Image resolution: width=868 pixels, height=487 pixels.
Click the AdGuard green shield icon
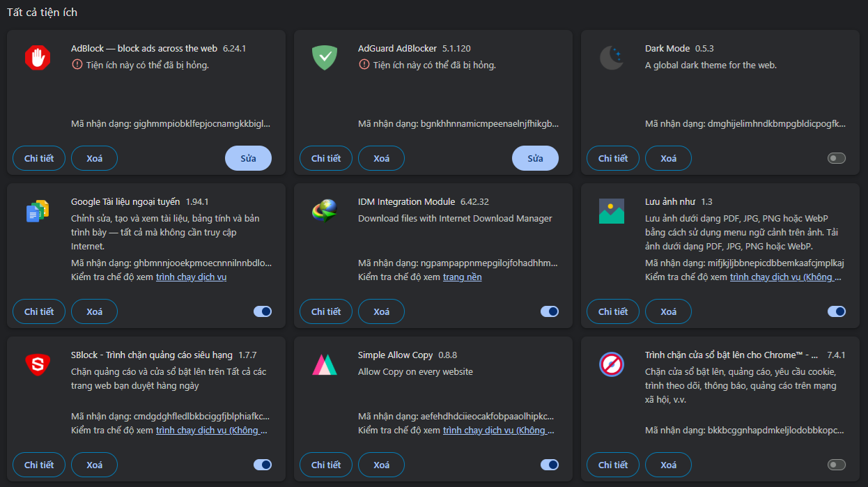pyautogui.click(x=325, y=58)
